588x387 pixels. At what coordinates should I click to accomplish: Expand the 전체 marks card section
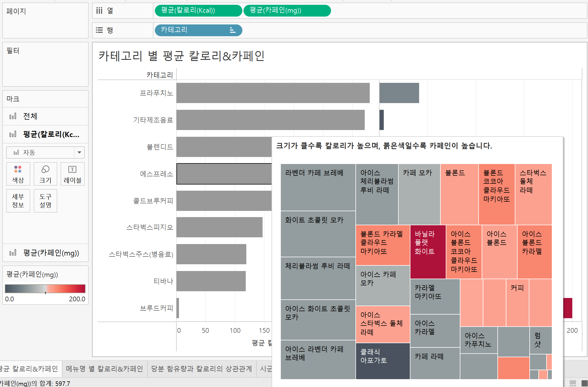tap(30, 116)
